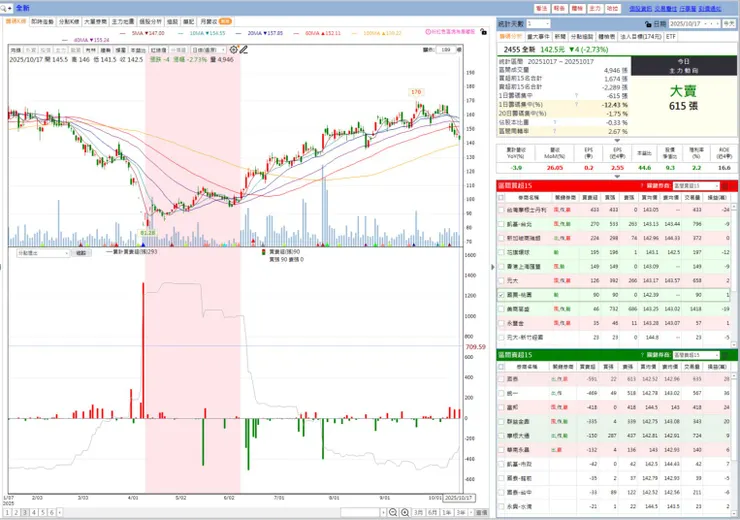Click the help icon in the green 賣超15 header
This screenshot has height=520, width=740.
click(x=642, y=355)
